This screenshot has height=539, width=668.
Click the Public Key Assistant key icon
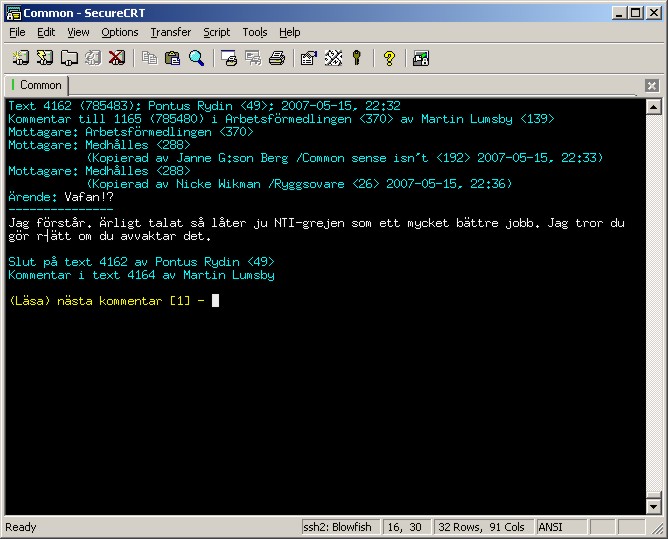tap(357, 58)
